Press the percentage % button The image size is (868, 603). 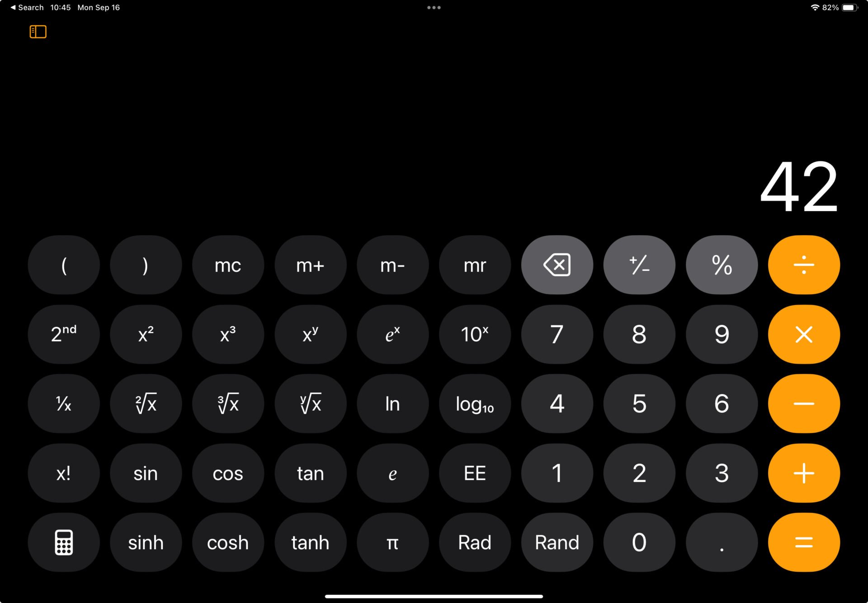click(x=721, y=264)
